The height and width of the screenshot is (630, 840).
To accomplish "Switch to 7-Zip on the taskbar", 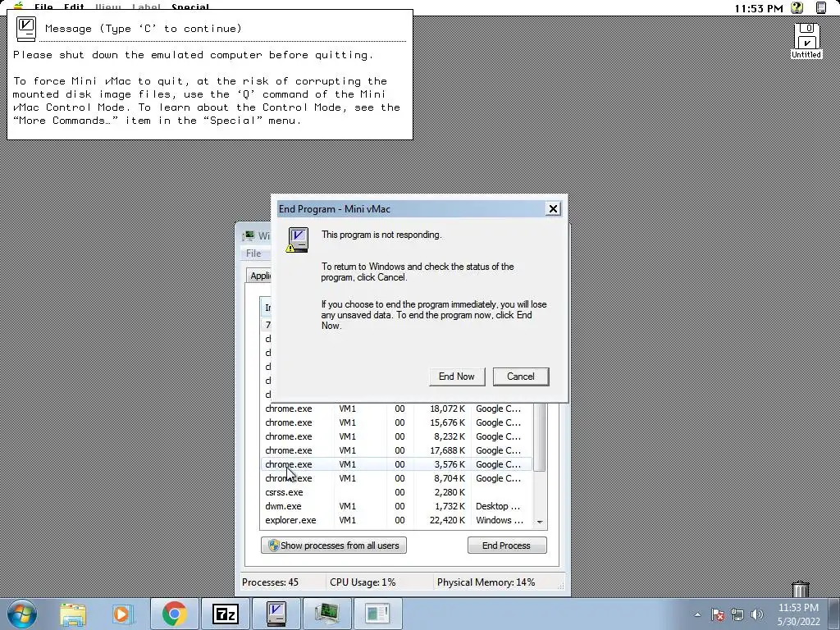I will [x=226, y=614].
